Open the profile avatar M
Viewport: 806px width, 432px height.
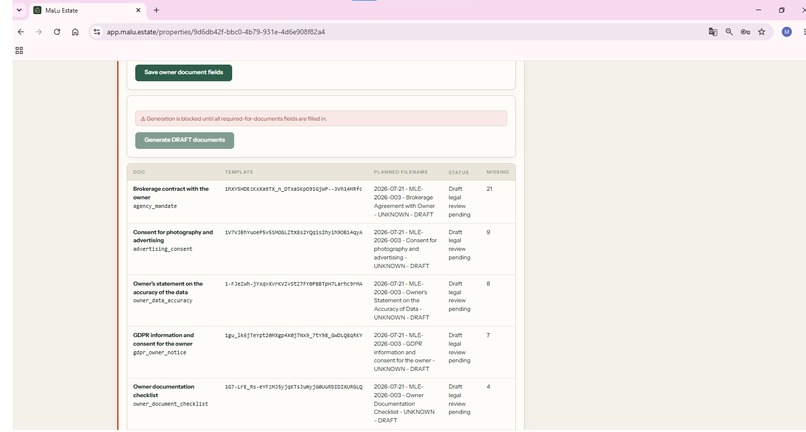786,32
